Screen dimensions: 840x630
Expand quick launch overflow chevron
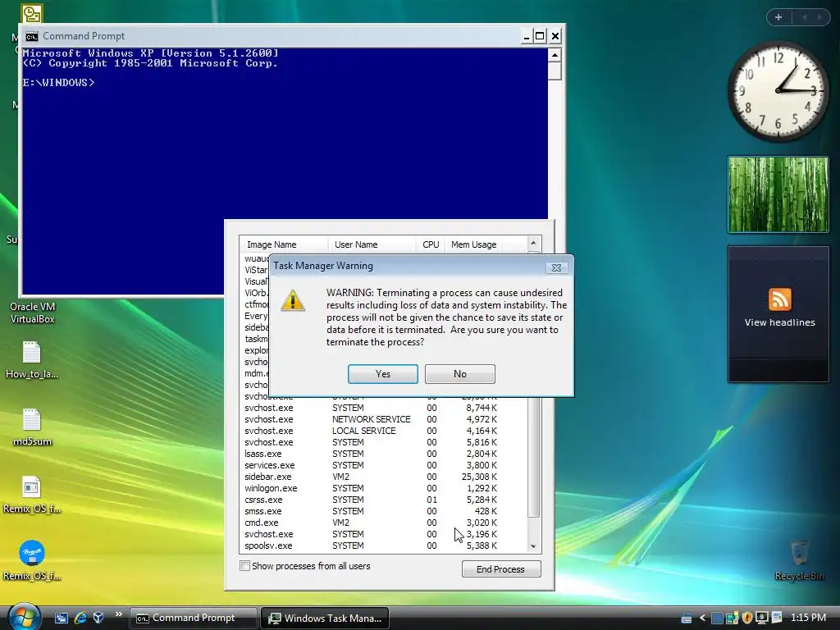coord(118,614)
